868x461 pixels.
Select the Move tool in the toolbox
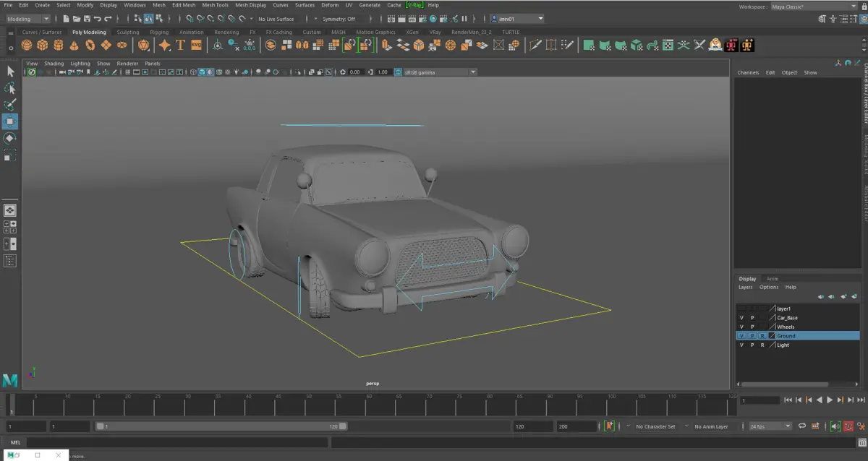point(10,121)
